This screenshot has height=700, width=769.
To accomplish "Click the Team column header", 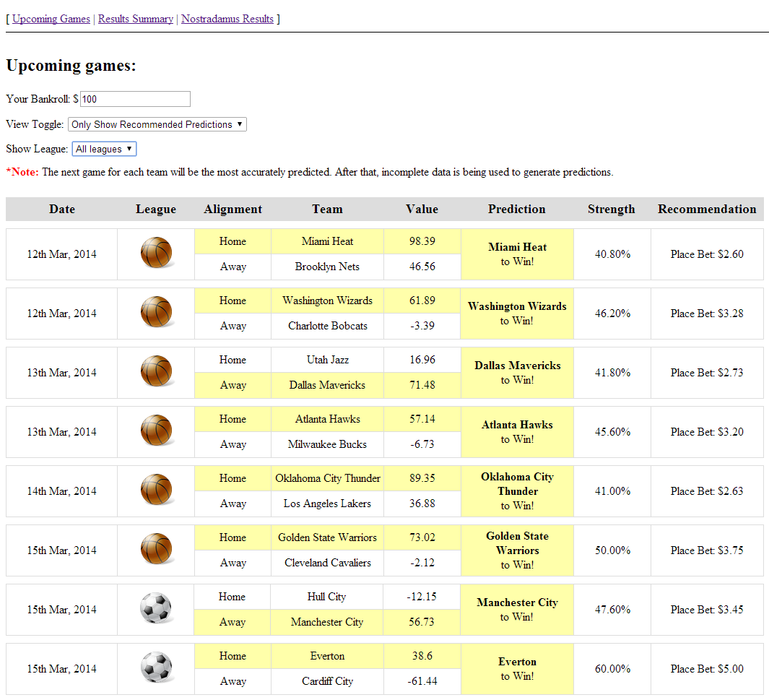I will 328,209.
